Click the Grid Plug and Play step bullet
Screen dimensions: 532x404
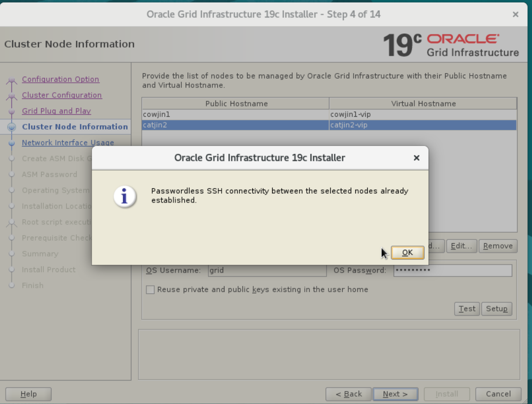[x=12, y=111]
